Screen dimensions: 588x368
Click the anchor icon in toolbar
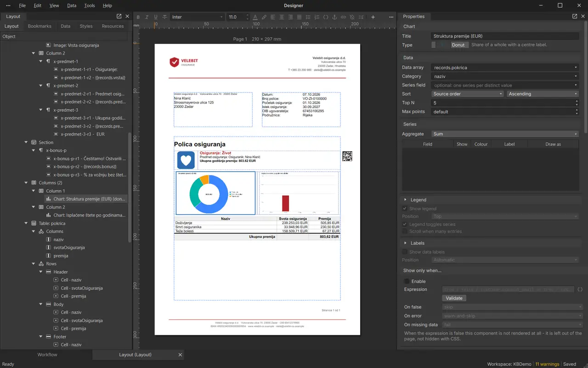[x=334, y=17]
